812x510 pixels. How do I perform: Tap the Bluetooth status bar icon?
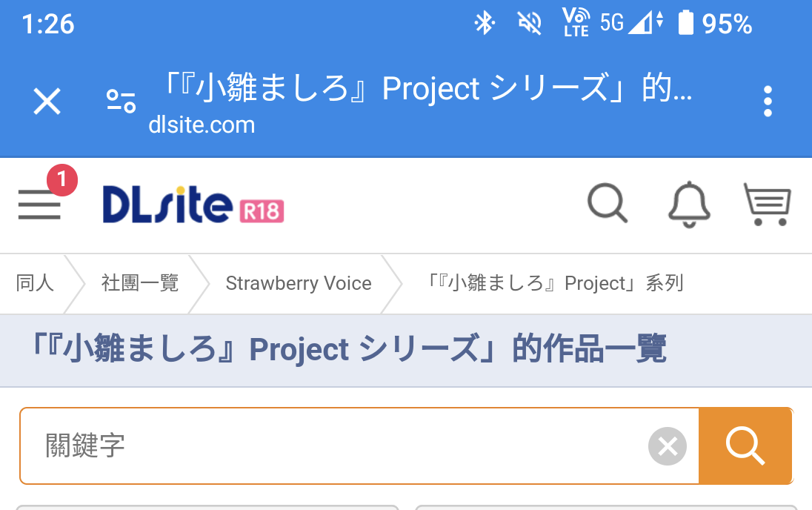coord(484,24)
